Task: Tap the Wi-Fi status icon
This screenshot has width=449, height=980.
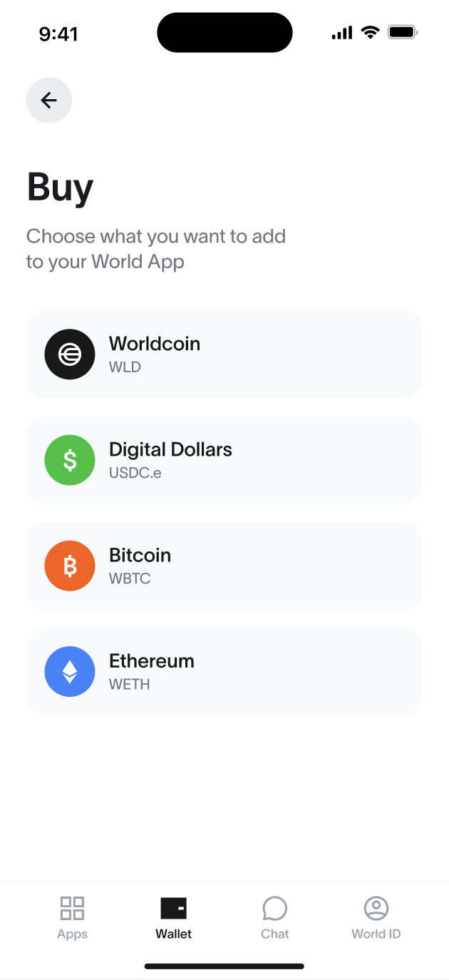Action: [370, 32]
